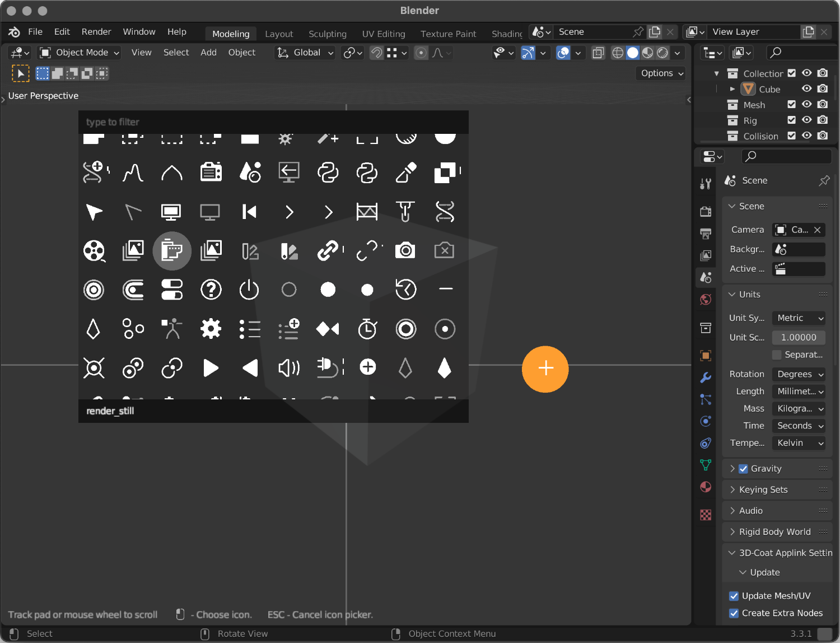Screen dimensions: 840x643
Task: Click the Unit Scale 1.00000 field
Action: pos(799,337)
